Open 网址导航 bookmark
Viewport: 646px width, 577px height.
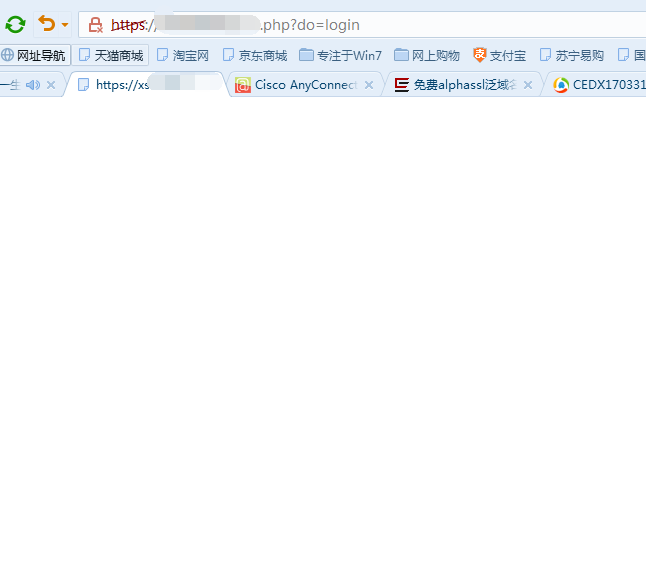pyautogui.click(x=35, y=55)
